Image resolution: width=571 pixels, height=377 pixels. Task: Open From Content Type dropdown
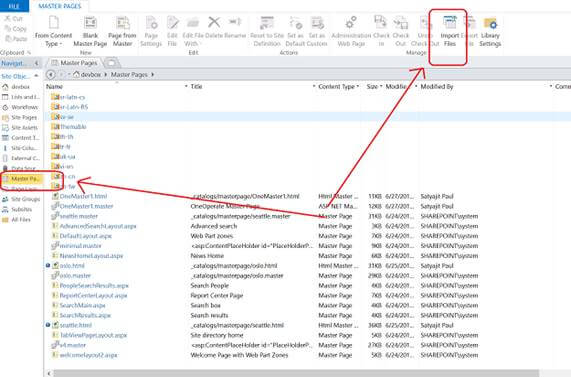(54, 31)
